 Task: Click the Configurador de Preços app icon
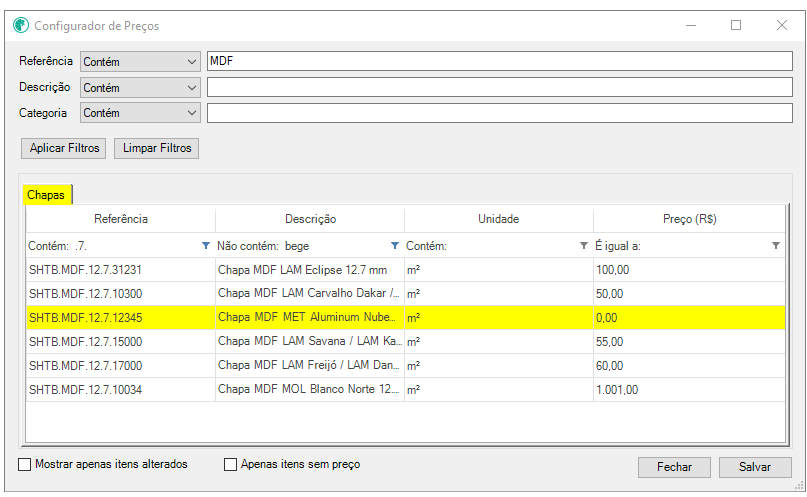tap(21, 25)
